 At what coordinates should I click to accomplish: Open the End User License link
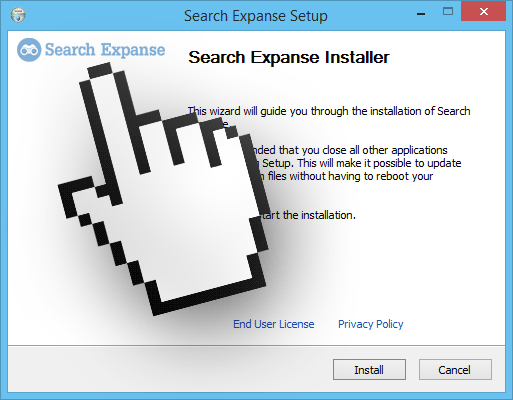point(274,324)
